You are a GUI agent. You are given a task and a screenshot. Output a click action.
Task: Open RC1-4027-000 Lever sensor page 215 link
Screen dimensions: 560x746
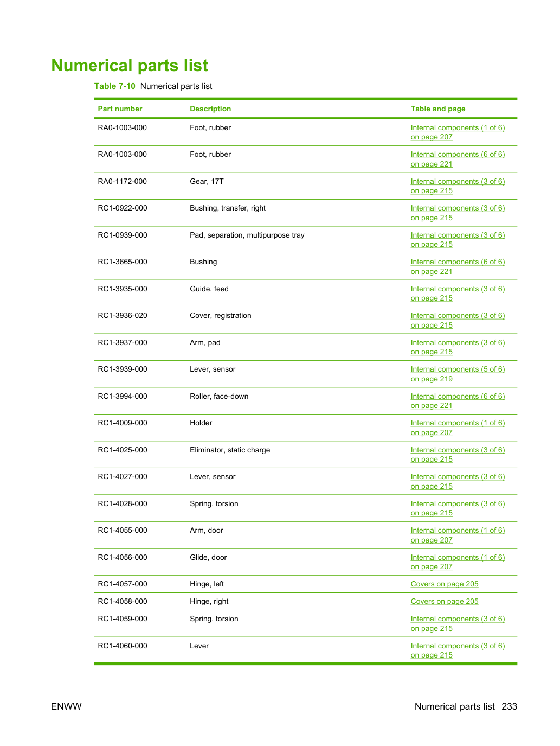pos(458,482)
